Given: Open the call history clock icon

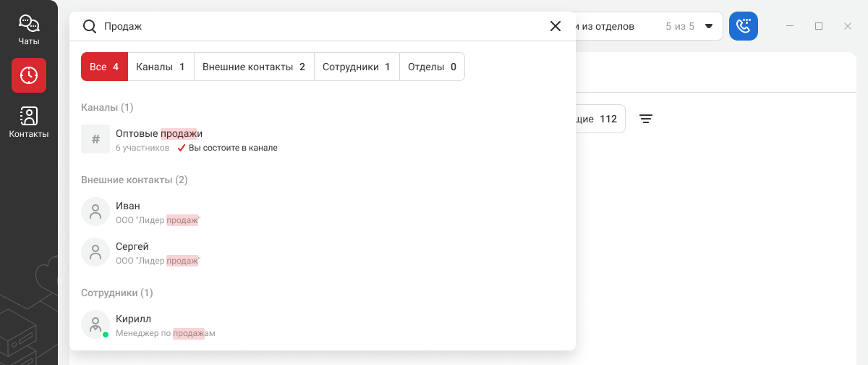Looking at the screenshot, I should coord(29,75).
